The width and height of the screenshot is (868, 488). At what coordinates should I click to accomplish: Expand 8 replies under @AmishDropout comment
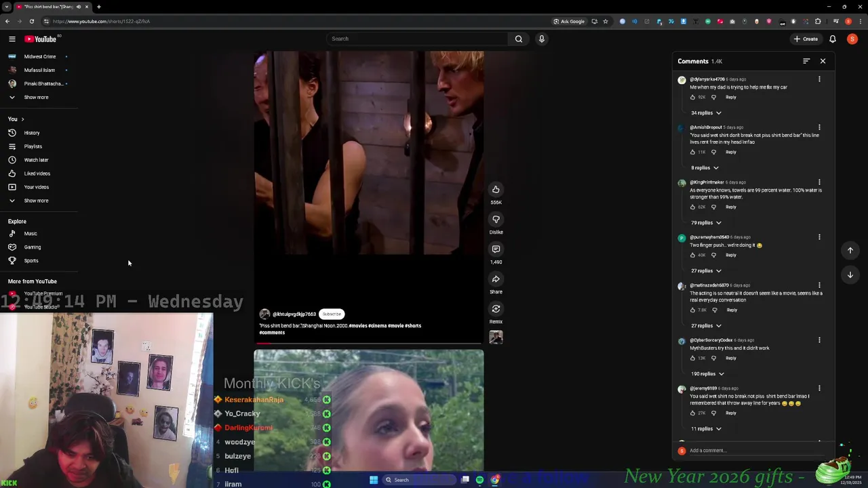click(x=705, y=168)
